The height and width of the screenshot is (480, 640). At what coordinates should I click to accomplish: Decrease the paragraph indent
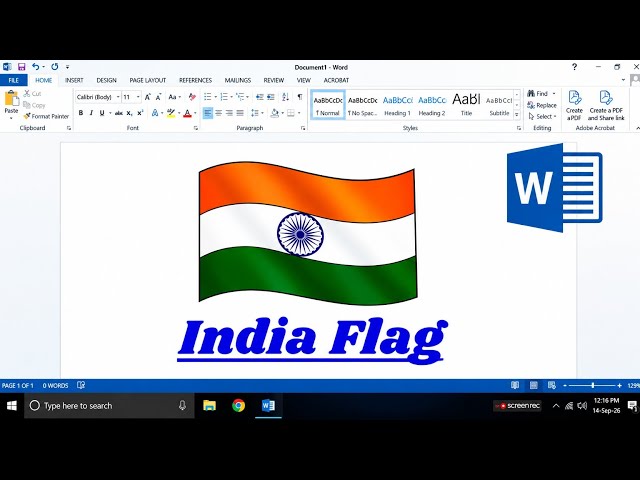[260, 97]
